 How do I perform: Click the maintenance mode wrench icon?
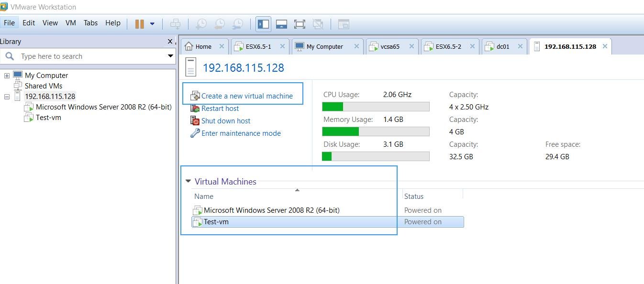(x=195, y=133)
